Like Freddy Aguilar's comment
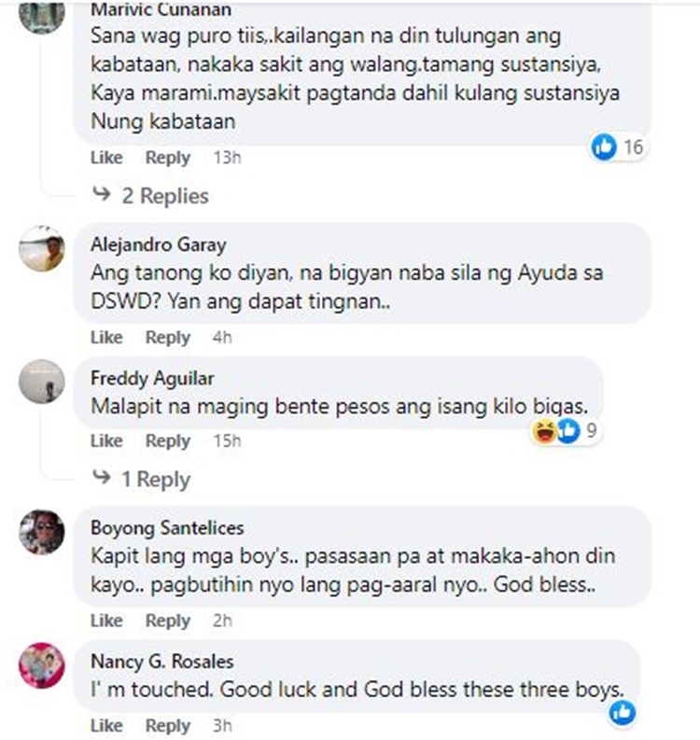Viewport: 700px width, 740px height. (106, 440)
